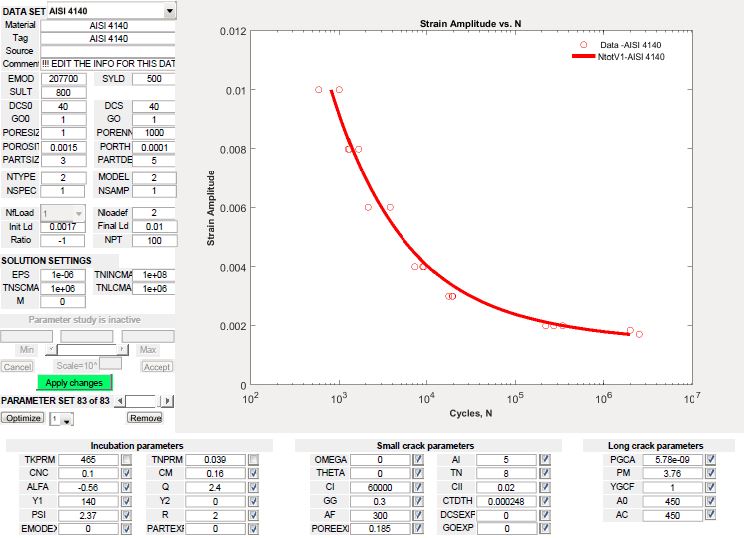Toggle the OMEGA checkbox

[x=417, y=459]
